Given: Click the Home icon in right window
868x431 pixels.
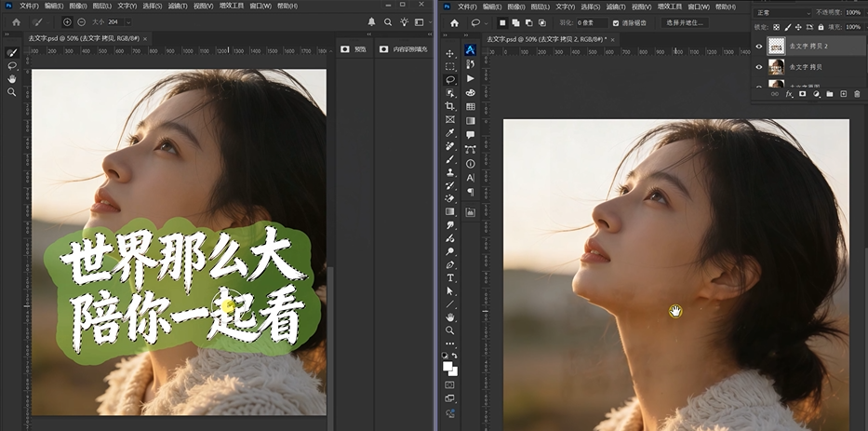Looking at the screenshot, I should tap(455, 22).
